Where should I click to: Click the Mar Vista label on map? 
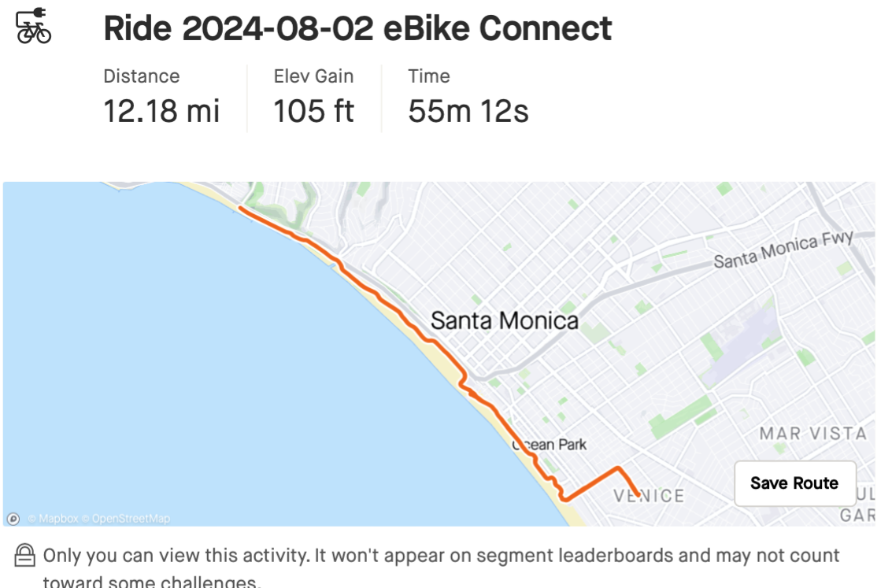coord(812,433)
